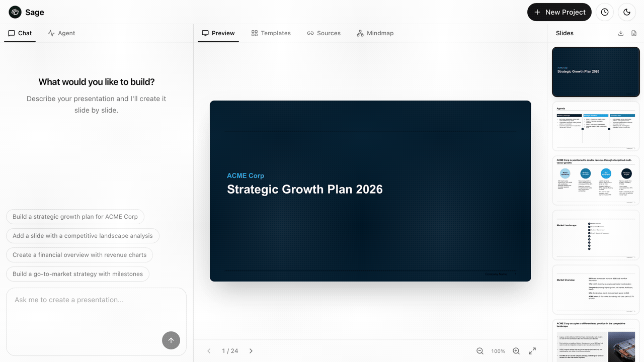
Task: Zoom out of the slide preview
Action: click(x=480, y=351)
